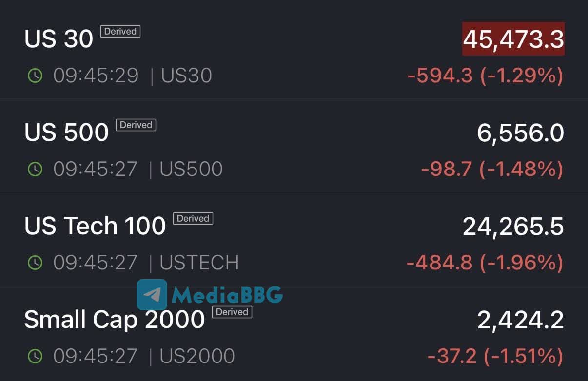Viewport: 588px width, 381px height.
Task: Click the clock icon beside US30 time
Action: pos(35,76)
